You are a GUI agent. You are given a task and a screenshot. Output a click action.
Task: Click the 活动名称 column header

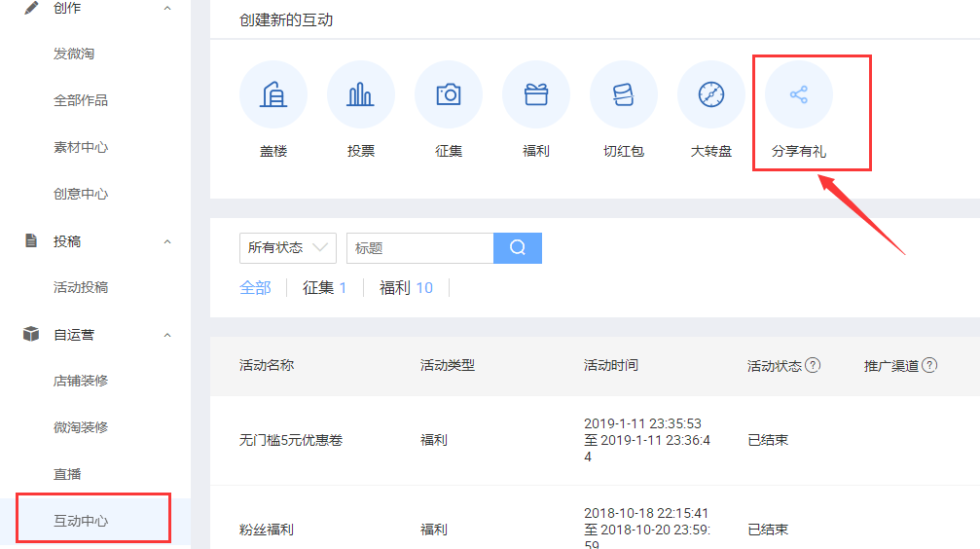pyautogui.click(x=267, y=365)
